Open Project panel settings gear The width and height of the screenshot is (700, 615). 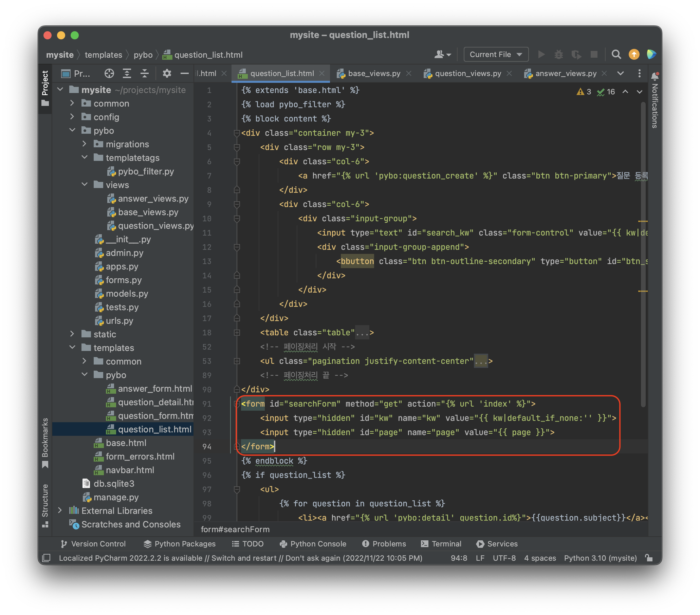pyautogui.click(x=167, y=73)
